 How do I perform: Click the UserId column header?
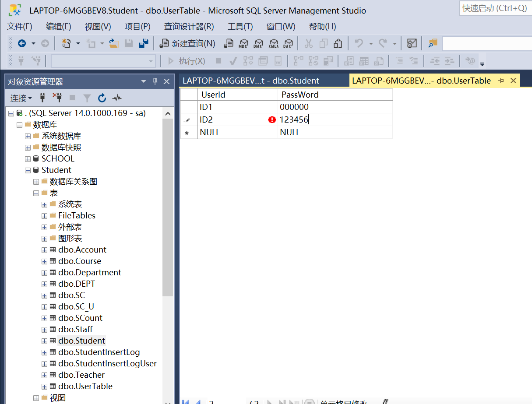[x=238, y=95]
